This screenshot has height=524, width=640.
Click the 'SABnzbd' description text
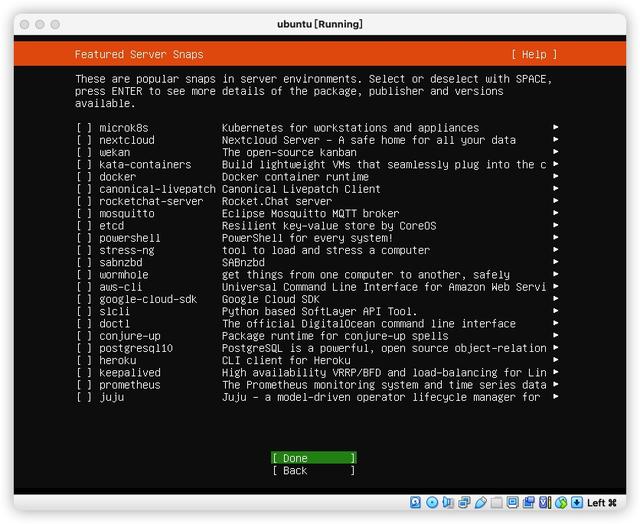click(x=243, y=263)
